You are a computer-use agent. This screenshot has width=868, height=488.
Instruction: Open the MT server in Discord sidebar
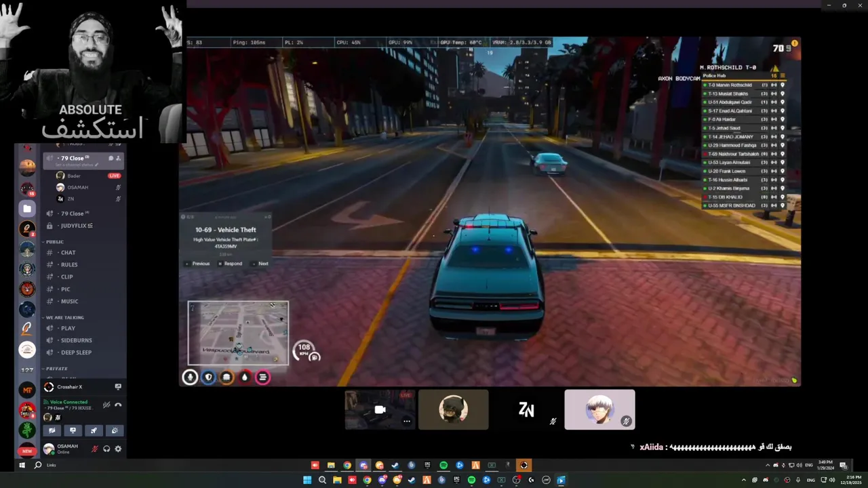pyautogui.click(x=27, y=390)
